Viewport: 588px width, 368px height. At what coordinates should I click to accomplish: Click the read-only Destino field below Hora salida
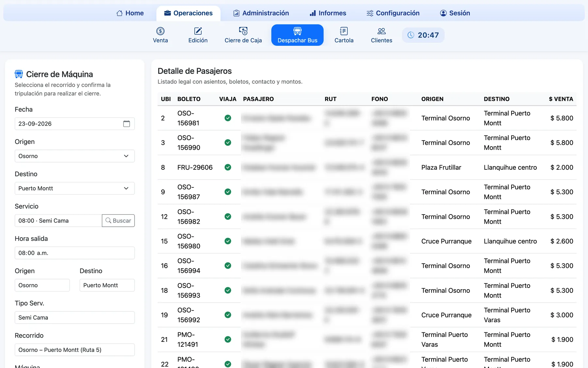pyautogui.click(x=107, y=285)
